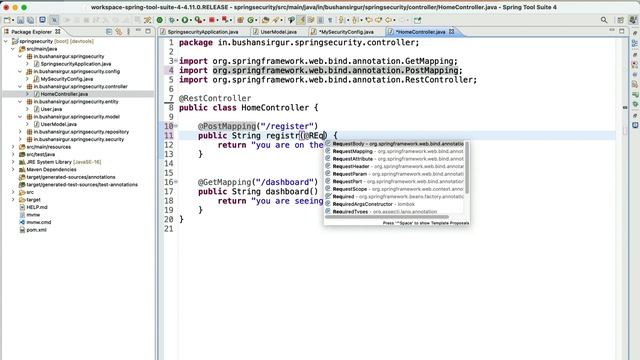Click the magnifier Search icon at toolbar right
The width and height of the screenshot is (640, 360).
[x=604, y=20]
